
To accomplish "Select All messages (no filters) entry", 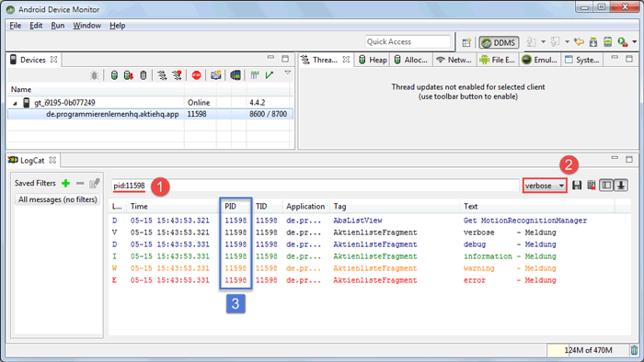I will pyautogui.click(x=57, y=199).
